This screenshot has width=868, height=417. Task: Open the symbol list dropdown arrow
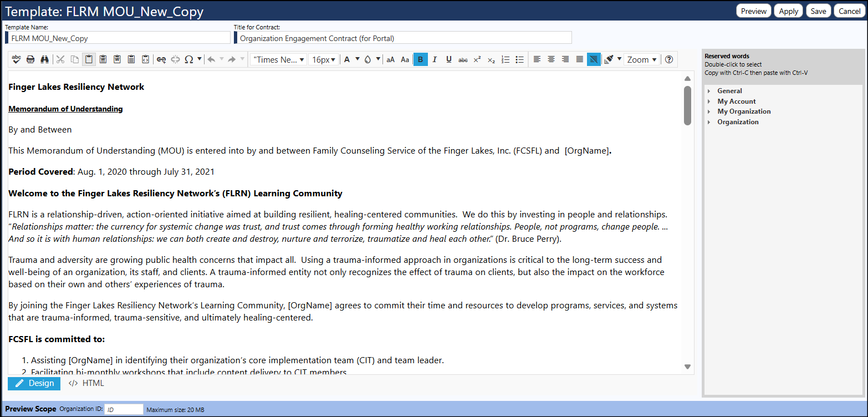point(199,59)
